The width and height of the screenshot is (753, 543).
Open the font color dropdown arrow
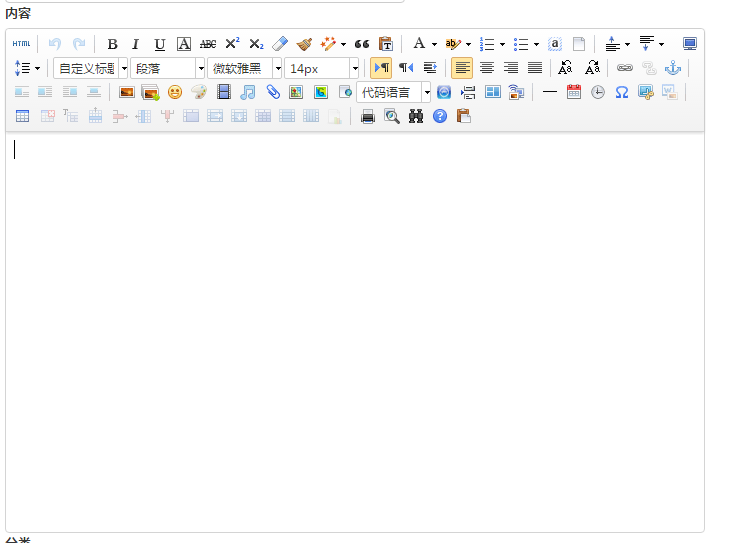(x=434, y=44)
